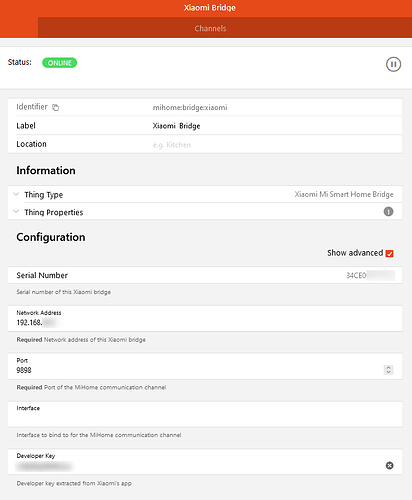Click the Xiaomi Mi Smart Home Bridge type text
Screen dimensions: 412x500
(344, 194)
